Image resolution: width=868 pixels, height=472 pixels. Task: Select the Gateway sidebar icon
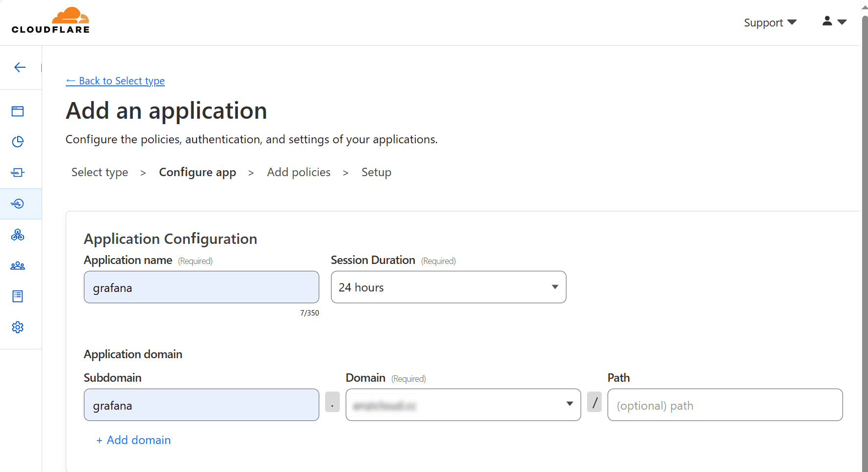[18, 173]
